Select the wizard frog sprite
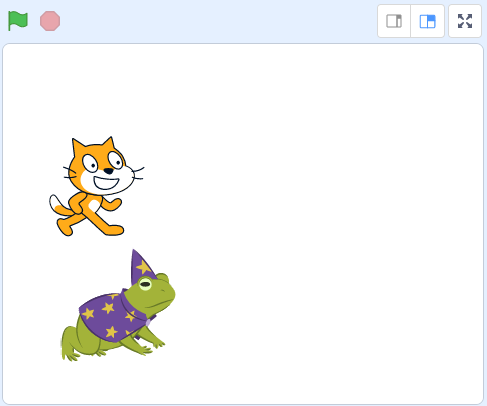487x406 pixels. [x=118, y=305]
